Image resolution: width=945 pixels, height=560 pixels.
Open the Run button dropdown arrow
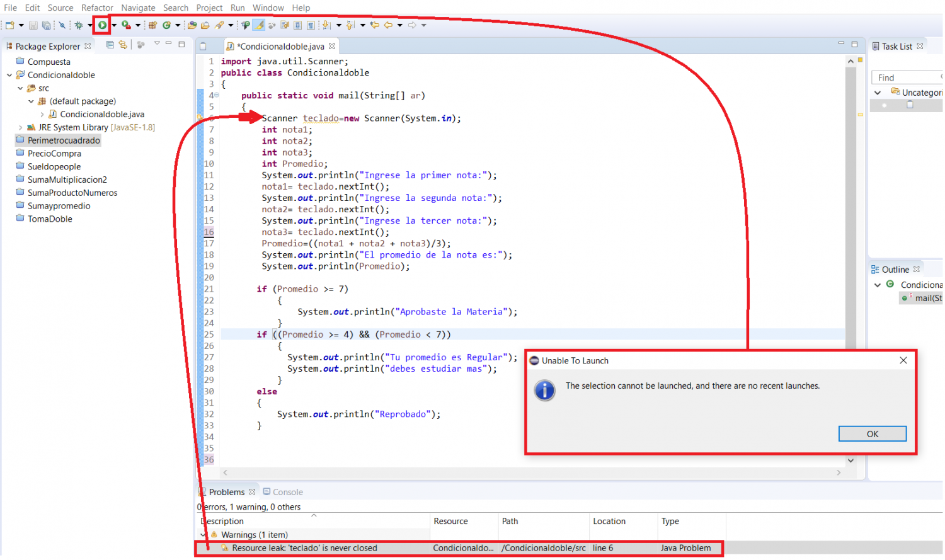(114, 25)
